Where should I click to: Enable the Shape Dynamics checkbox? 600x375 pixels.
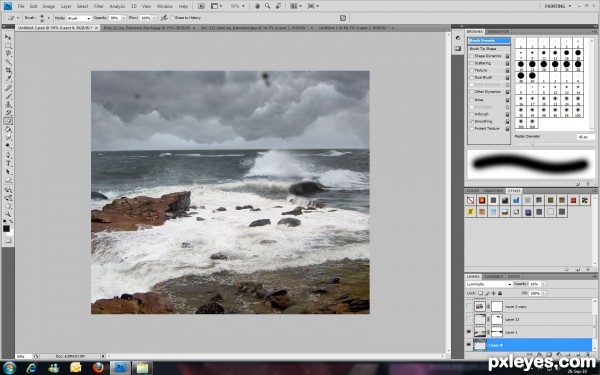pos(472,56)
